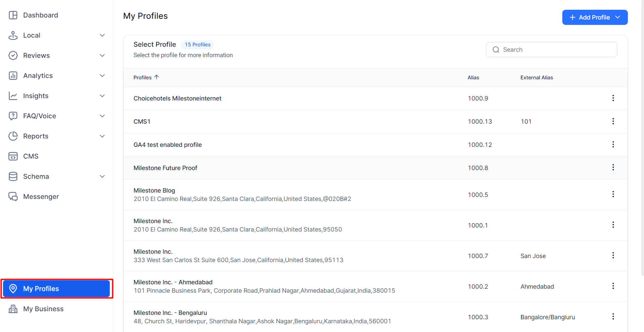Open row actions for GA4 test enabled profile
Screen dimensions: 644x332
tap(613, 144)
